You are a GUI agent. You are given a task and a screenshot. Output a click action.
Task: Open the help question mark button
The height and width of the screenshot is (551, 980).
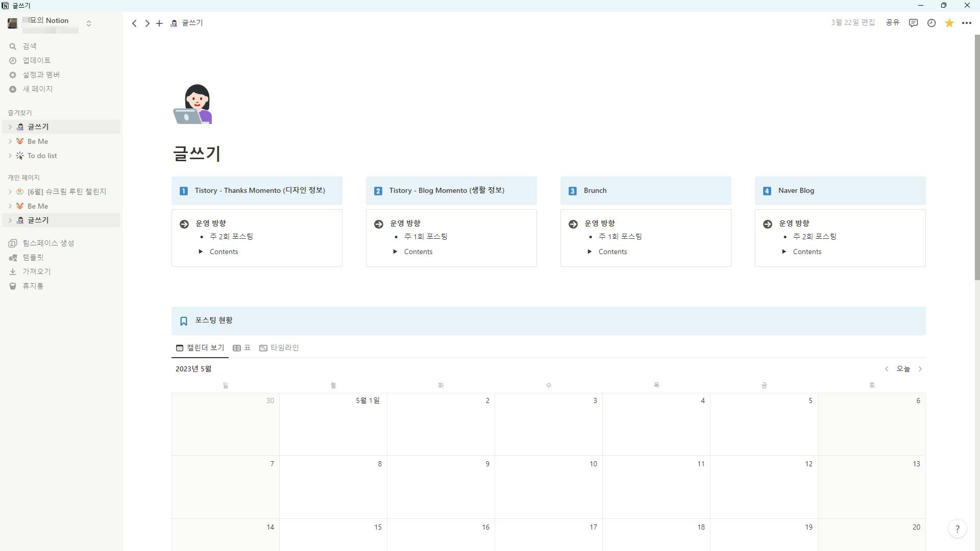tap(957, 529)
